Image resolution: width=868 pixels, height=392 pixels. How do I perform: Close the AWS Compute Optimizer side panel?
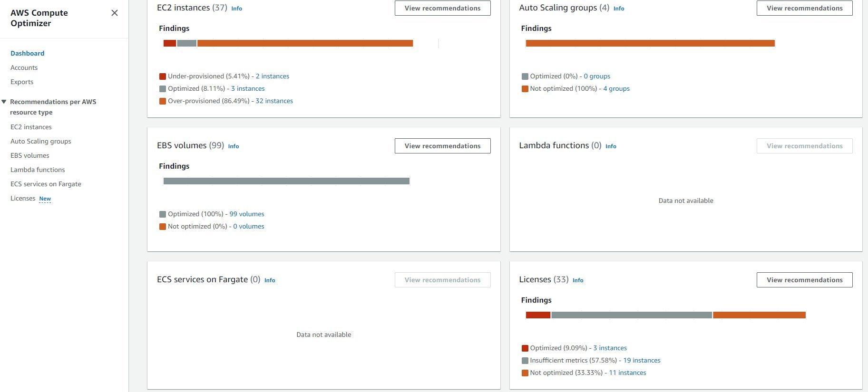[x=115, y=13]
